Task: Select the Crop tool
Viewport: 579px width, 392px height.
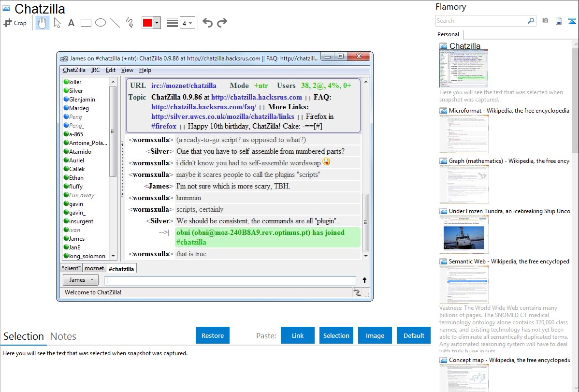Action: pyautogui.click(x=15, y=23)
